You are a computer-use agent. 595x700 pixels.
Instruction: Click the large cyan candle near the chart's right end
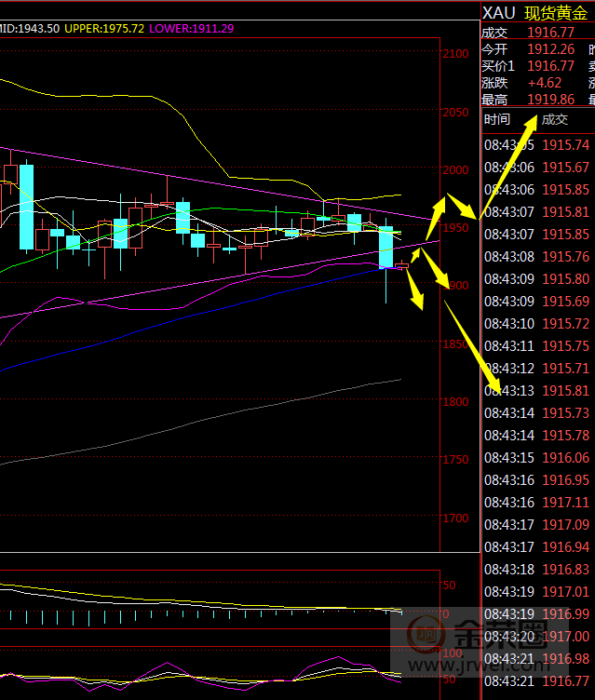point(385,249)
